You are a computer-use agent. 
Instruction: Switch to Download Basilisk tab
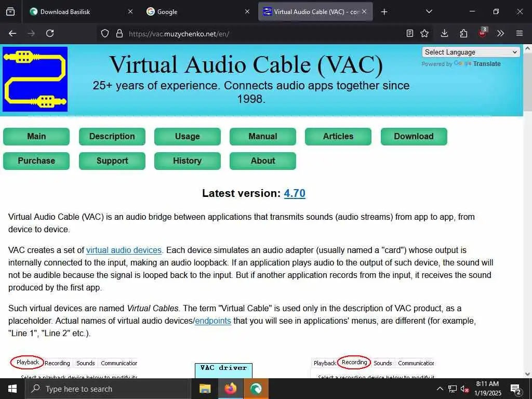tap(82, 11)
